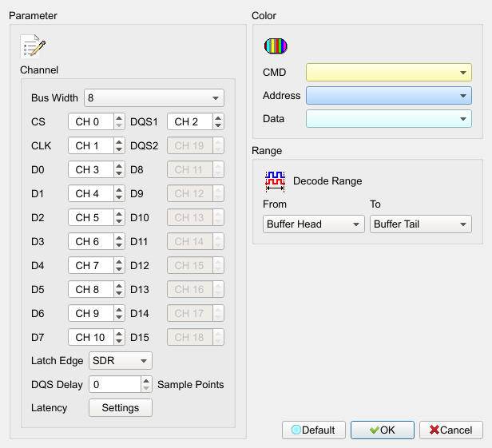Increment the DQS1 channel spinner

pos(218,118)
